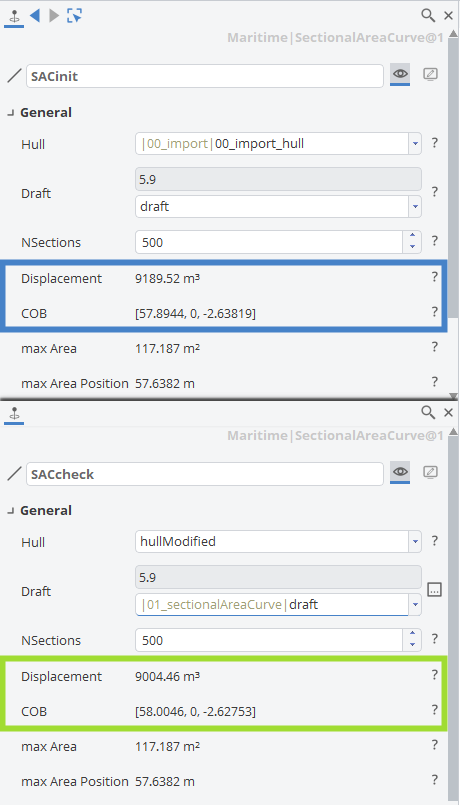Click the edit icon next to SACcheck name
Viewport: 460px width, 805px height.
click(430, 472)
